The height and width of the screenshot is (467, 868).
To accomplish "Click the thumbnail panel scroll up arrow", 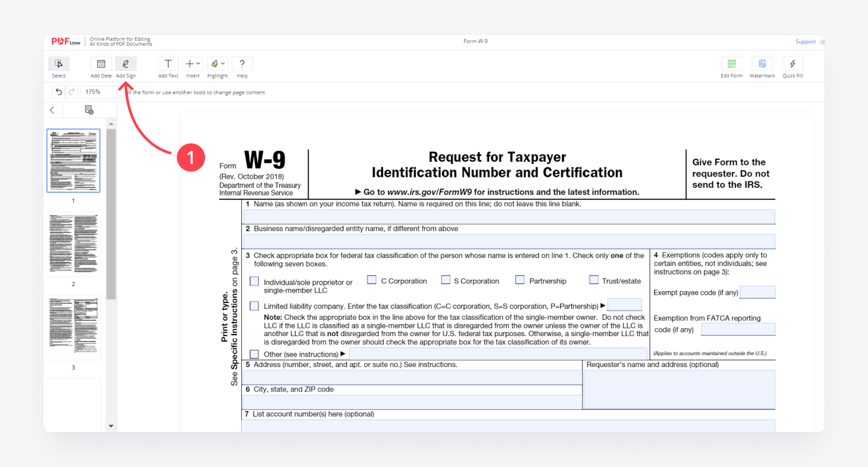I will [111, 124].
